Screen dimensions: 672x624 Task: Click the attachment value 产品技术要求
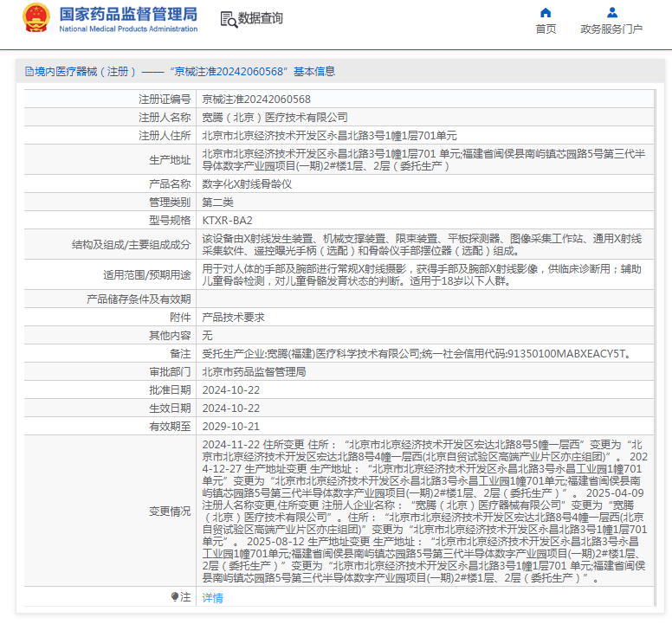pyautogui.click(x=233, y=318)
